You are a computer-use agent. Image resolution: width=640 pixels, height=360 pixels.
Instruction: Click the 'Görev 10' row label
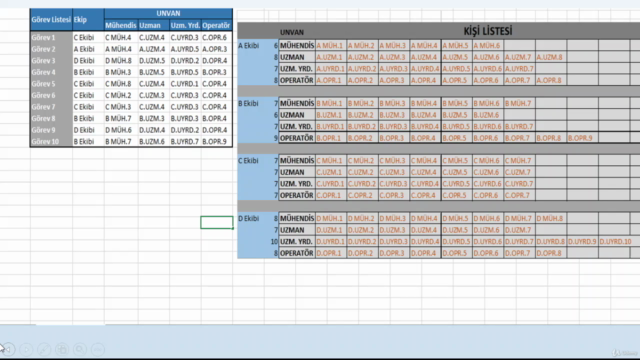pos(51,142)
